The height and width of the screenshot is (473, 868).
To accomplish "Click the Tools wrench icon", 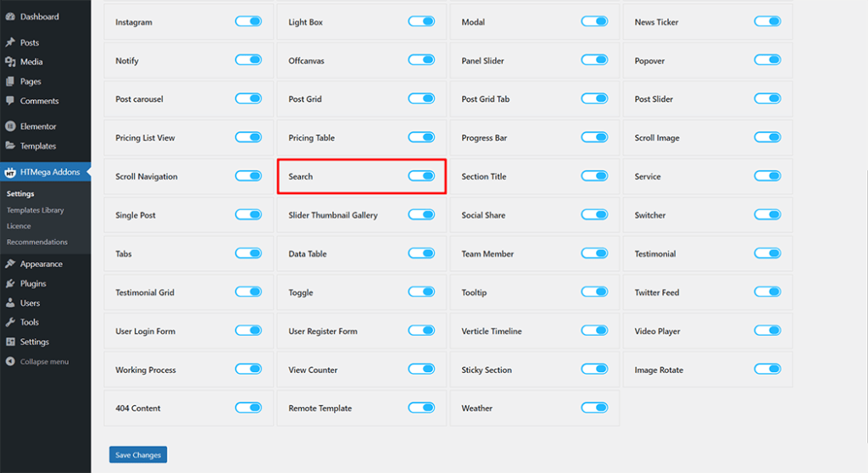I will pyautogui.click(x=10, y=322).
